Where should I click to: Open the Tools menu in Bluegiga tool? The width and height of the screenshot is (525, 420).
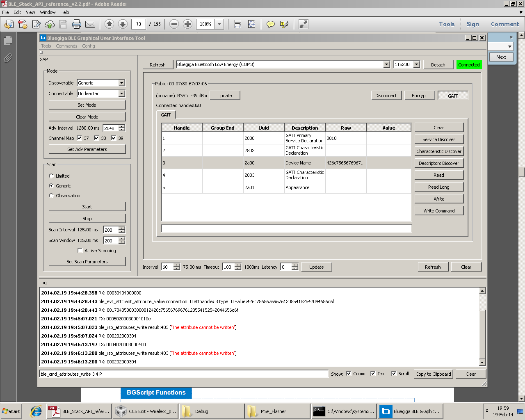(x=46, y=46)
